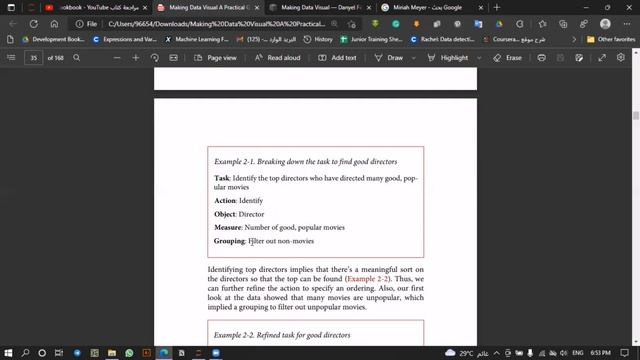The width and height of the screenshot is (640, 360).
Task: Open the Favorites hub icon
Action: (x=542, y=24)
